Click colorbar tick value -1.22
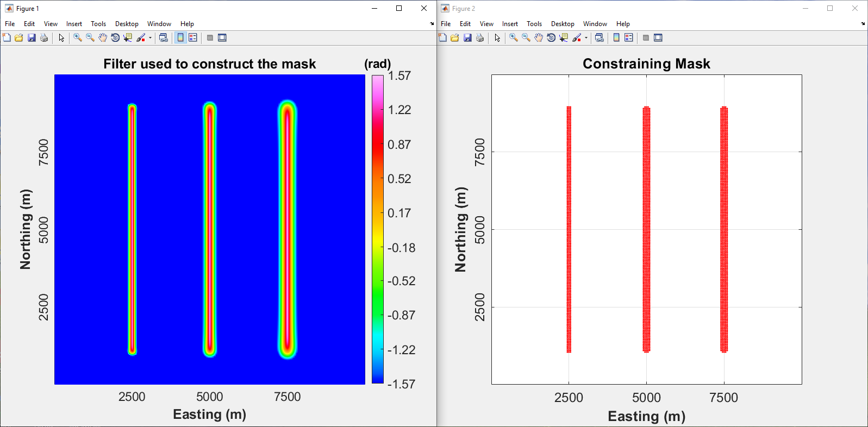This screenshot has height=427, width=868. [x=402, y=350]
